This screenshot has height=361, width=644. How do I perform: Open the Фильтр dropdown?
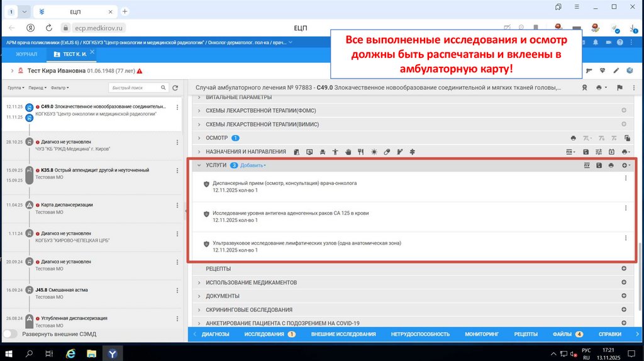(60, 88)
